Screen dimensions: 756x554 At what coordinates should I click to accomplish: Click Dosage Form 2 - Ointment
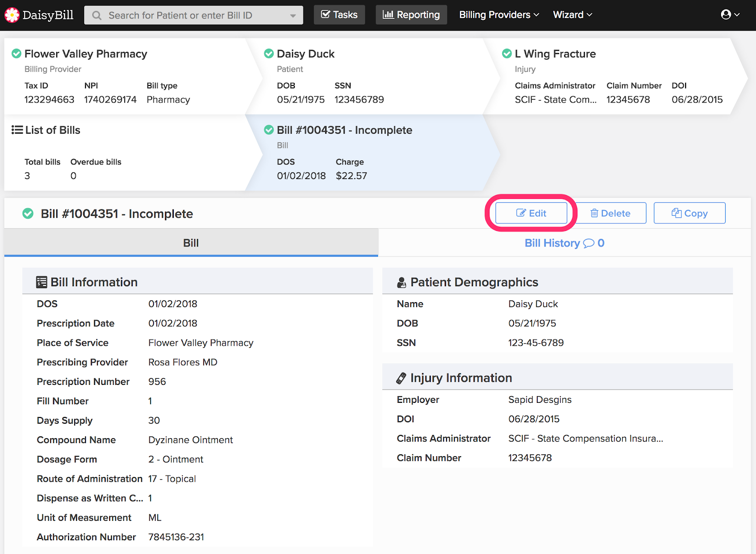[176, 460]
